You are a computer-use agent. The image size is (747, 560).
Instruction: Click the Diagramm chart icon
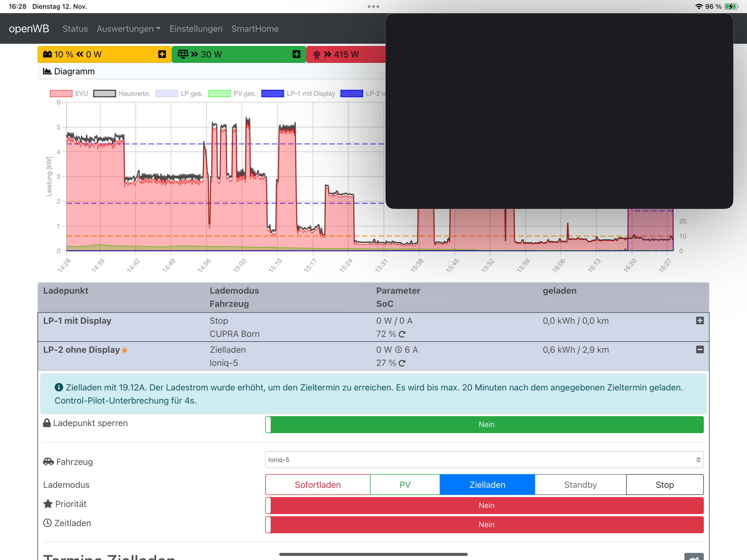click(x=47, y=71)
